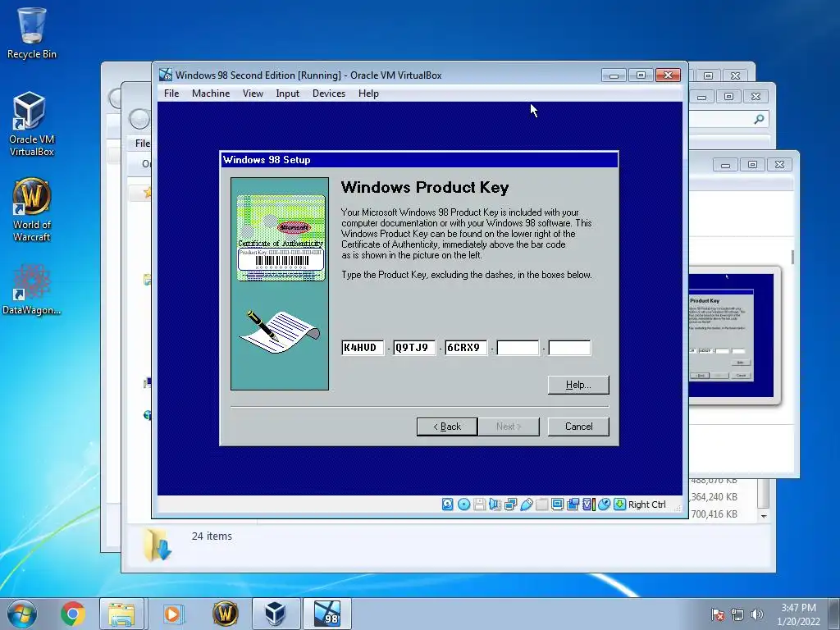
Task: Minimize the Windows 98 VirtualBox window
Action: click(614, 75)
